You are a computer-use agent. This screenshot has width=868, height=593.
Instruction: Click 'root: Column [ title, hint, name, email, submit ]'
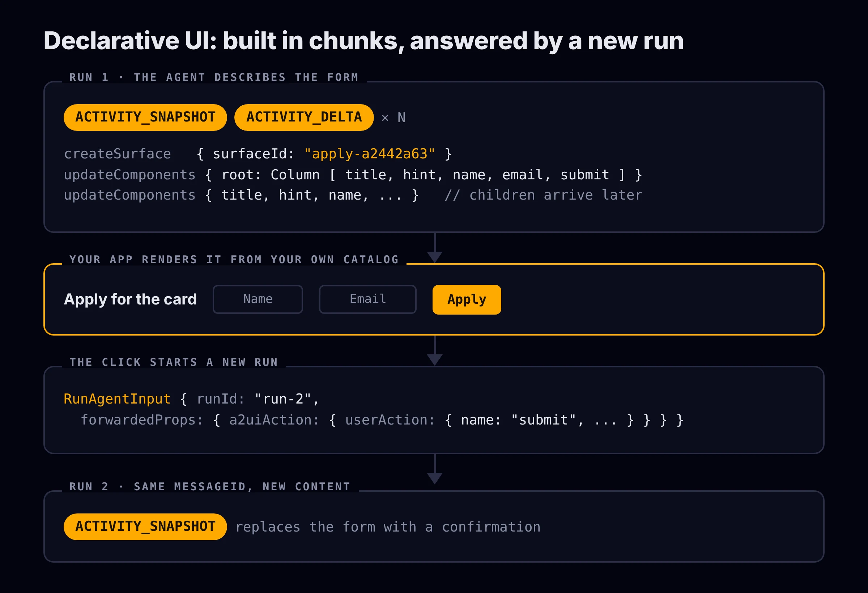click(423, 175)
